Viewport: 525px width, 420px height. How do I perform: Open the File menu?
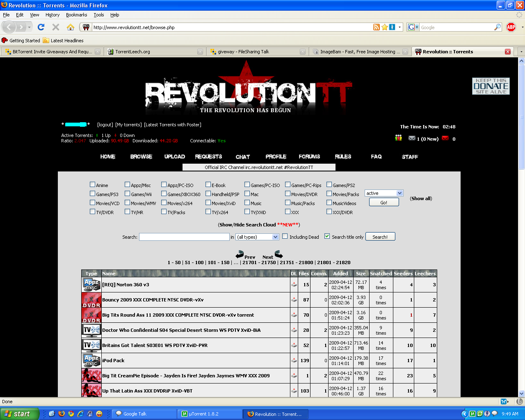[x=6, y=15]
